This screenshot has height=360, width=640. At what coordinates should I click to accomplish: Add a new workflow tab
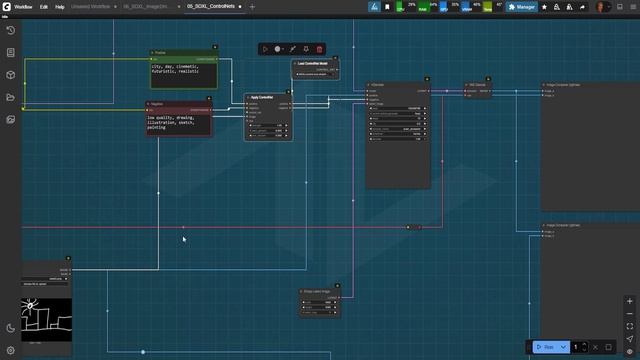(x=252, y=7)
